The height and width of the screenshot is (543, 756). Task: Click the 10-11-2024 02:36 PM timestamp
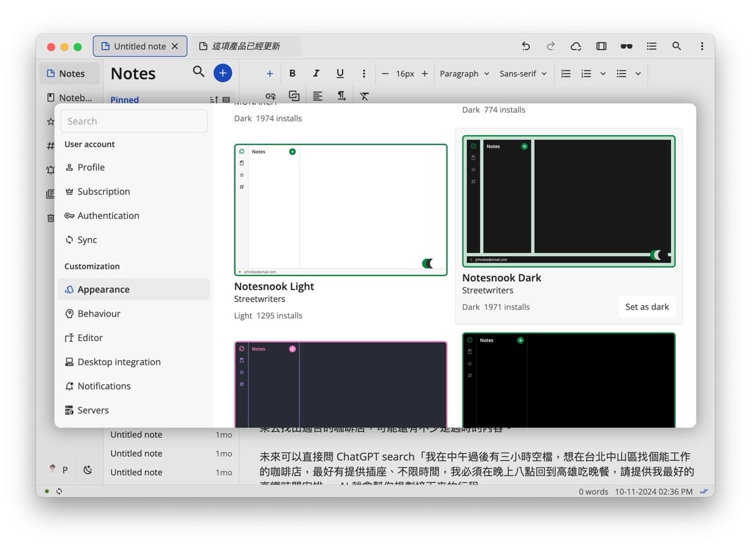[x=654, y=491]
